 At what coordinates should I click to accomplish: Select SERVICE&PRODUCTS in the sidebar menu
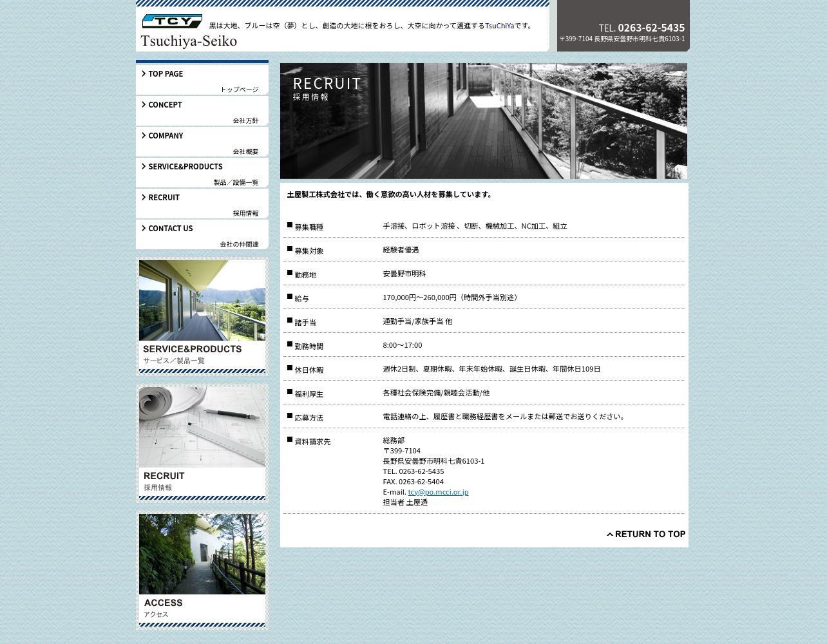pos(202,173)
